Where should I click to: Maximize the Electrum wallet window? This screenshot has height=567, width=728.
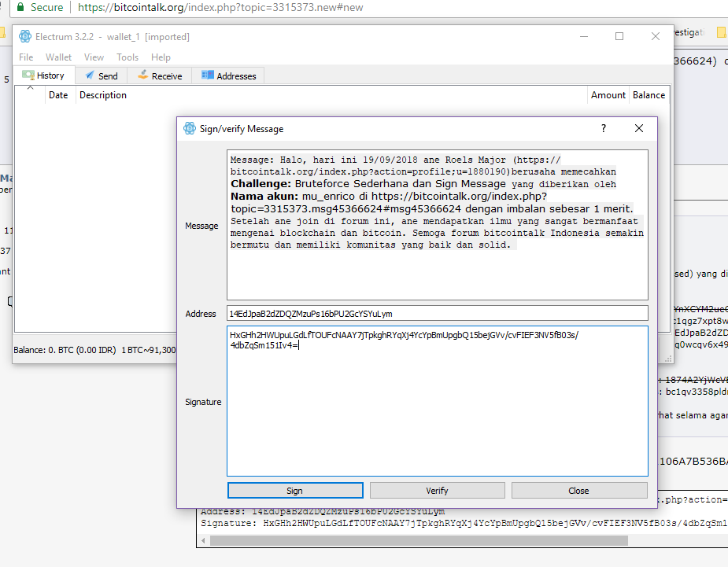pos(619,36)
